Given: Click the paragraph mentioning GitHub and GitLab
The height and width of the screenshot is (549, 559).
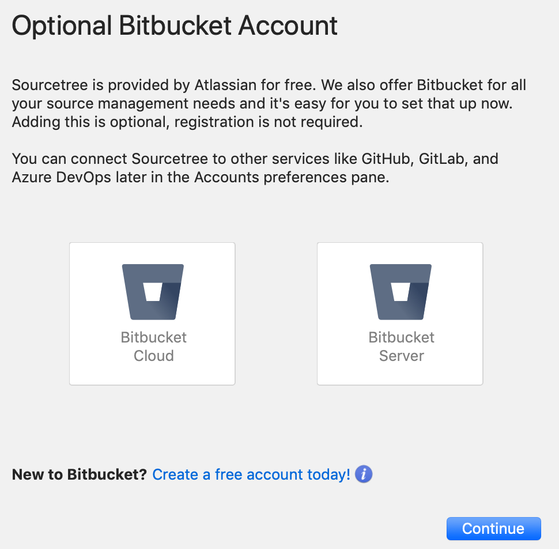Looking at the screenshot, I should pos(255,168).
